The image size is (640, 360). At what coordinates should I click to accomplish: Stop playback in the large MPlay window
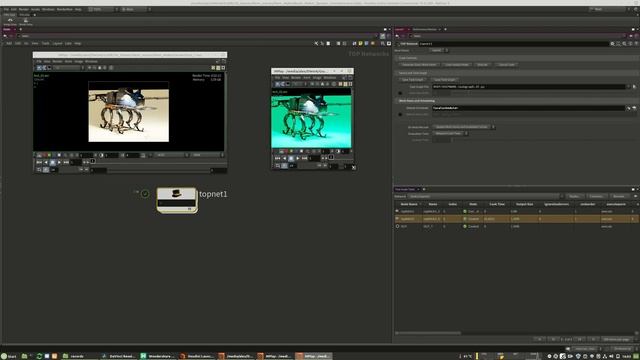(x=52, y=162)
